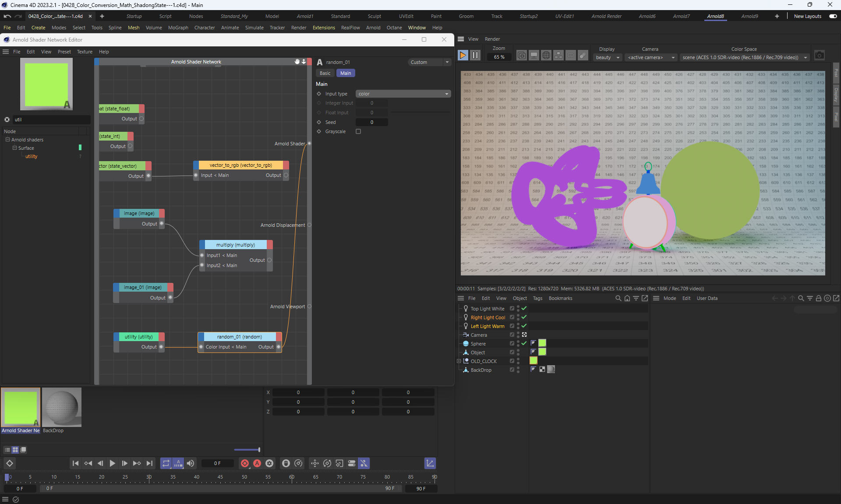841x504 pixels.
Task: Toggle the globe icon in IPR toolbar
Action: click(546, 56)
